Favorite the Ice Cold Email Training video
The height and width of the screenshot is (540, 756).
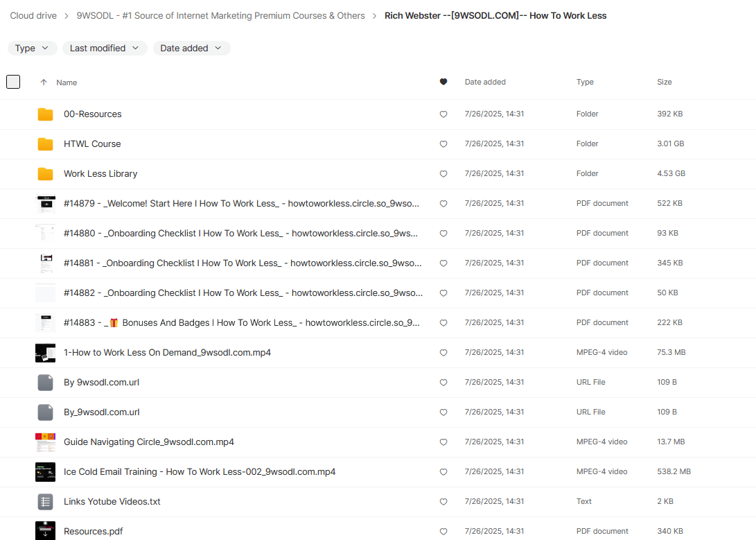443,472
